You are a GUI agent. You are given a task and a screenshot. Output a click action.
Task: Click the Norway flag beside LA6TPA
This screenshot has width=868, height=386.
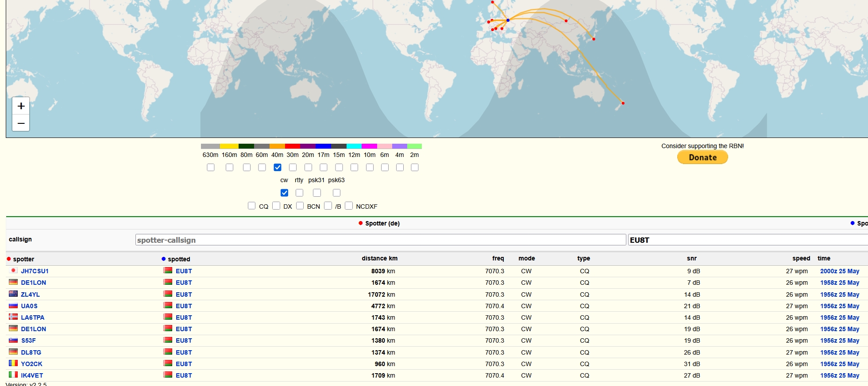pyautogui.click(x=13, y=317)
